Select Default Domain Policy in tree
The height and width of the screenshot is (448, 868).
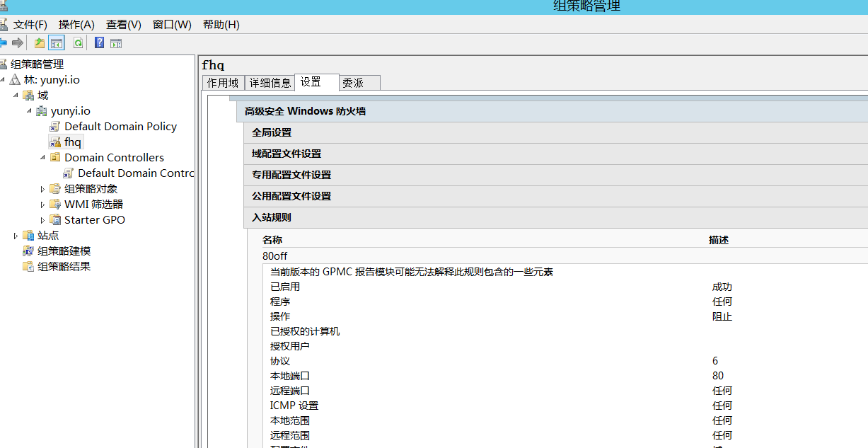120,127
